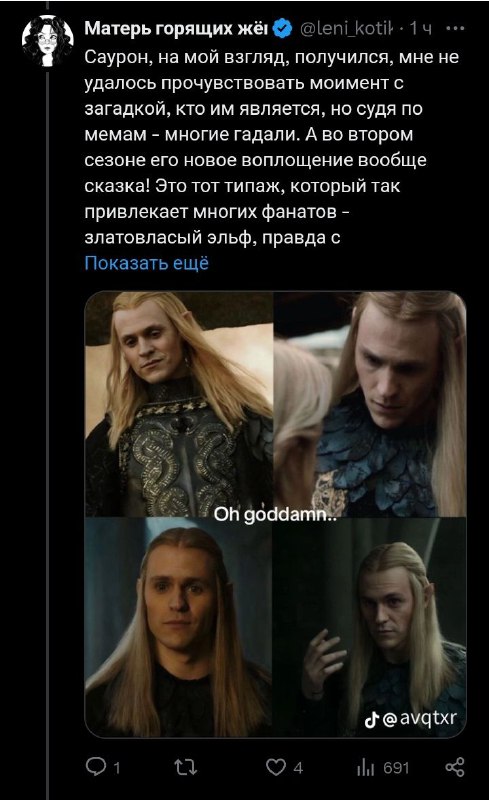Open the 1 ч timestamp link
Image resolution: width=489 pixels, height=800 pixels.
pyautogui.click(x=421, y=29)
